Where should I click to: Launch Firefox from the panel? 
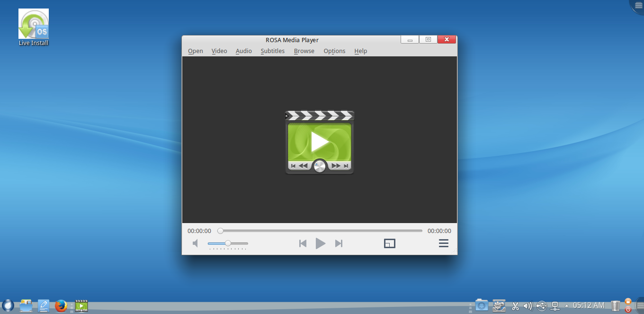coord(61,306)
